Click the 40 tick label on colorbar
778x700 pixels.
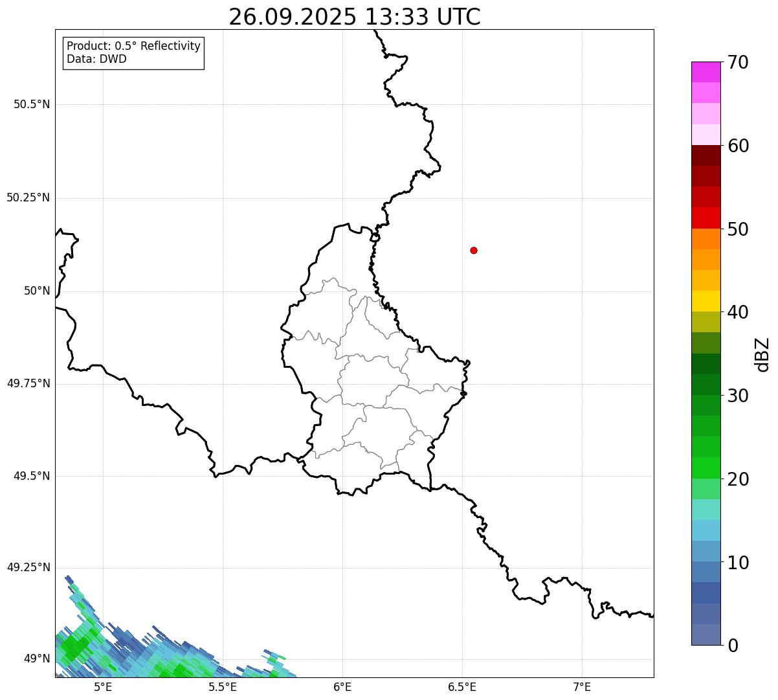point(738,312)
